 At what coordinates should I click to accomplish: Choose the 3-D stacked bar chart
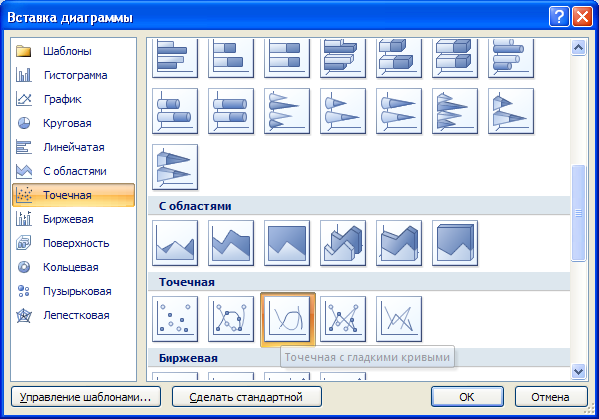pyautogui.click(x=399, y=58)
